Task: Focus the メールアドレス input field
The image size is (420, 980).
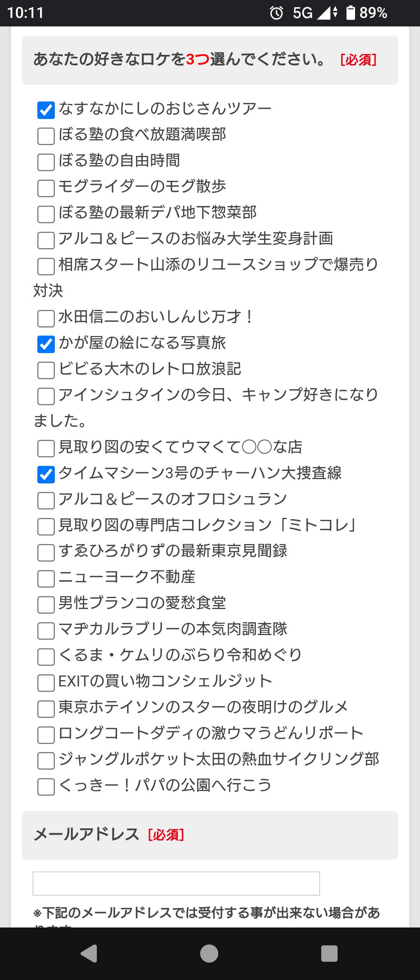Action: (x=176, y=884)
